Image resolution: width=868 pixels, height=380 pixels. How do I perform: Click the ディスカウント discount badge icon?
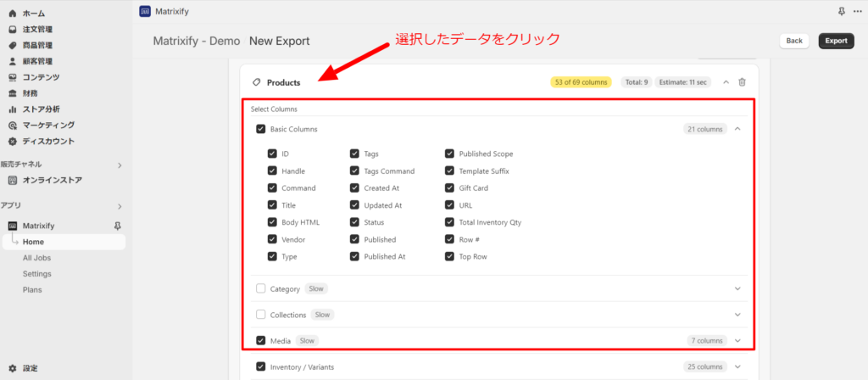13,142
